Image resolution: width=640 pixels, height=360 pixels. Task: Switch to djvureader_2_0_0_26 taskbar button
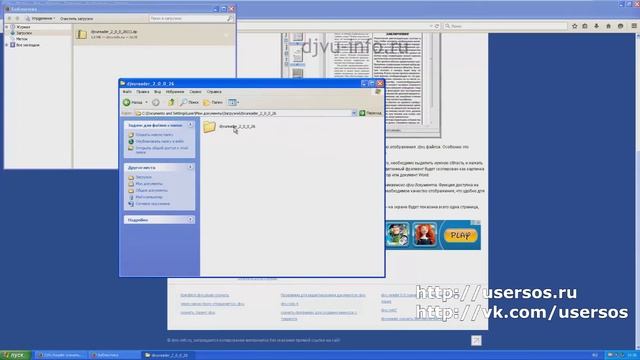click(x=167, y=355)
